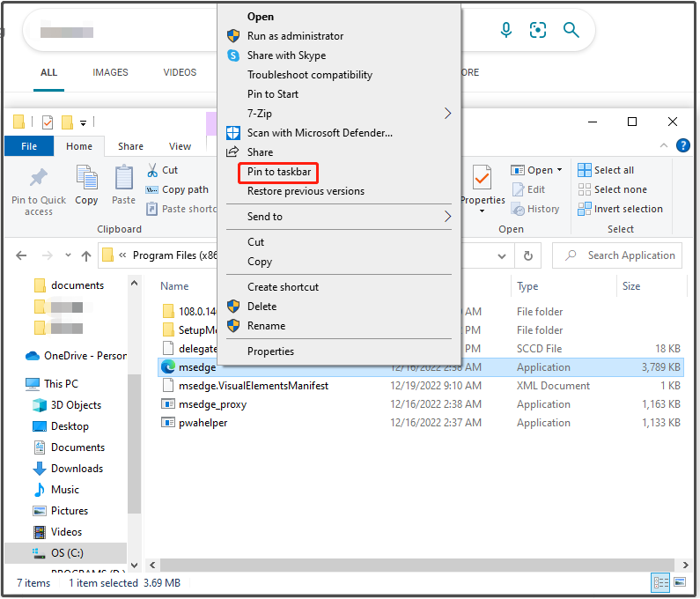700x599 pixels.
Task: Select Run as administrator menu entry
Action: 295,36
